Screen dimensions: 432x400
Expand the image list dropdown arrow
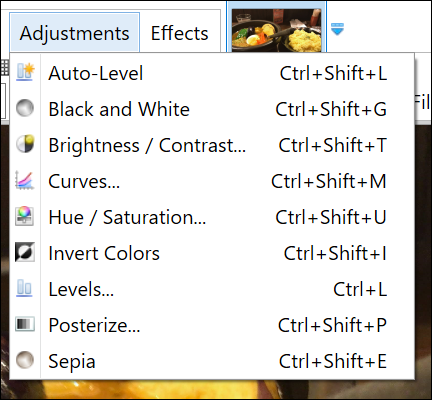pyautogui.click(x=337, y=29)
